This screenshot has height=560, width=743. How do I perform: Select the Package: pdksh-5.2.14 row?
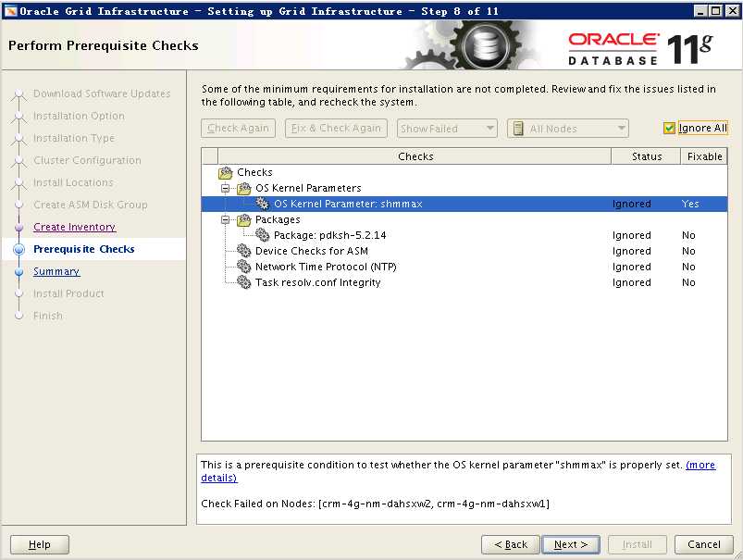pos(464,235)
